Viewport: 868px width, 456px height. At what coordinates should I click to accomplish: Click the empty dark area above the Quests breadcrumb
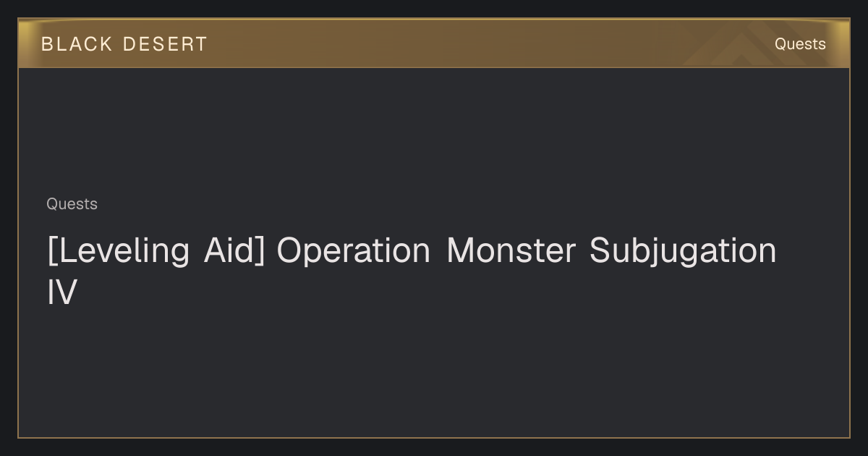tap(434, 130)
